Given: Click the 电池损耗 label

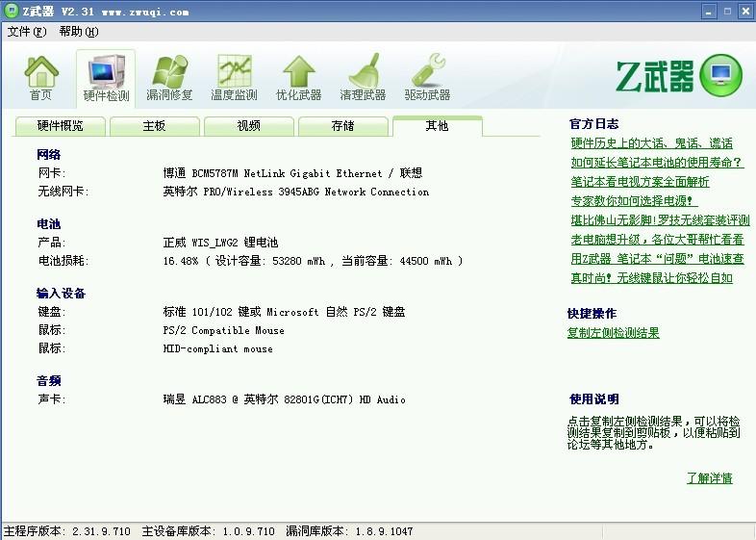Looking at the screenshot, I should 63,261.
